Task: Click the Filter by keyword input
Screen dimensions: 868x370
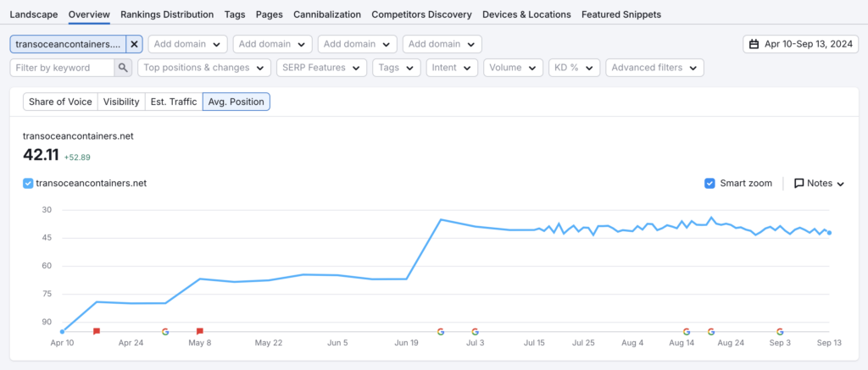Action: [x=62, y=68]
